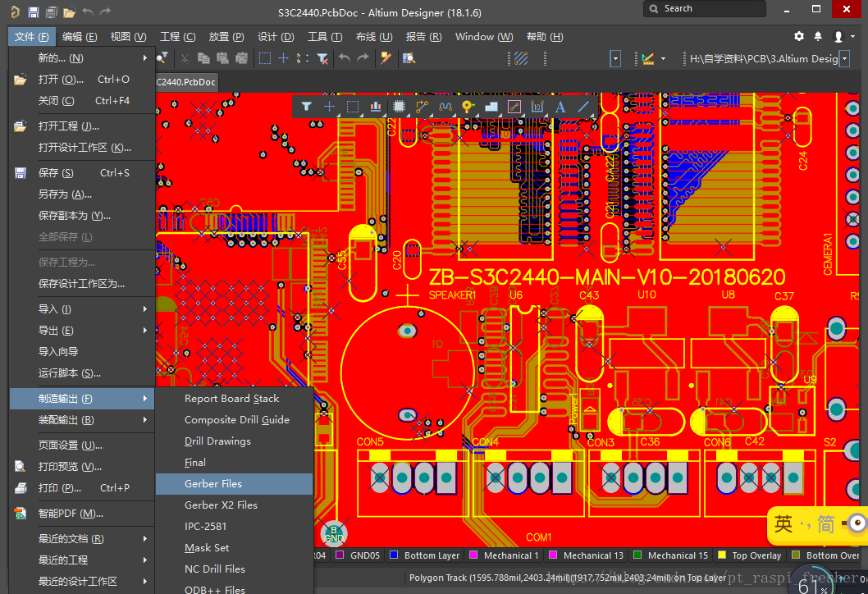
Task: Click Place Polygon Pour icon in Active Bar
Action: pos(491,107)
